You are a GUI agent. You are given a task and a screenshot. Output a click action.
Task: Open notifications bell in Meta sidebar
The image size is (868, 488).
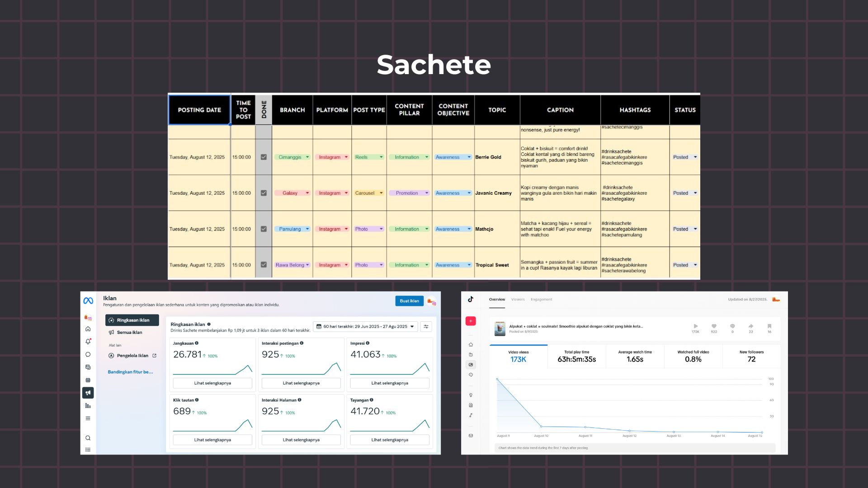(x=88, y=342)
